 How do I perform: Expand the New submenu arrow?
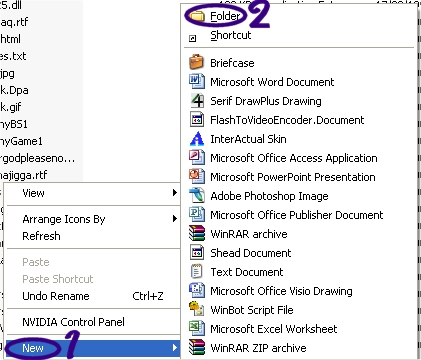[x=175, y=348]
